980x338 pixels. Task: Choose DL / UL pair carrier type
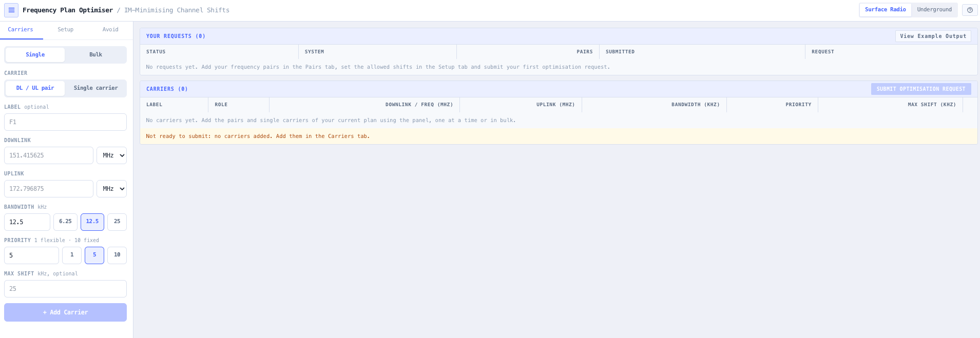35,88
